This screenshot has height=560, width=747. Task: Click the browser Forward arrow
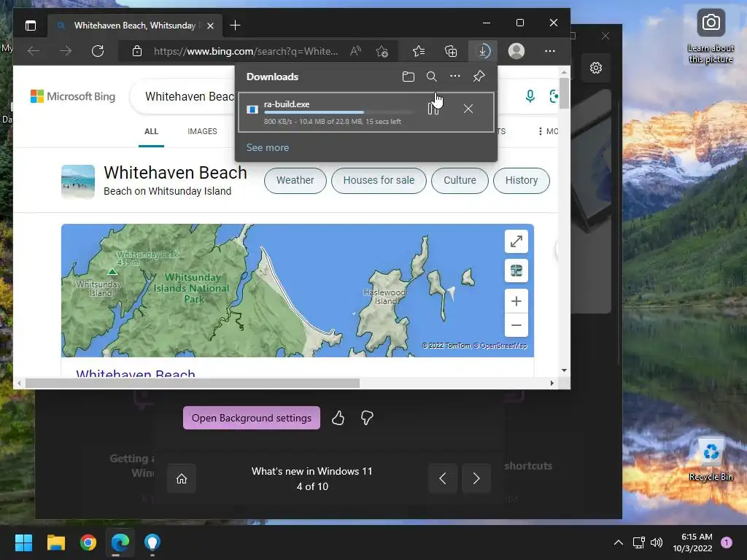coord(66,51)
